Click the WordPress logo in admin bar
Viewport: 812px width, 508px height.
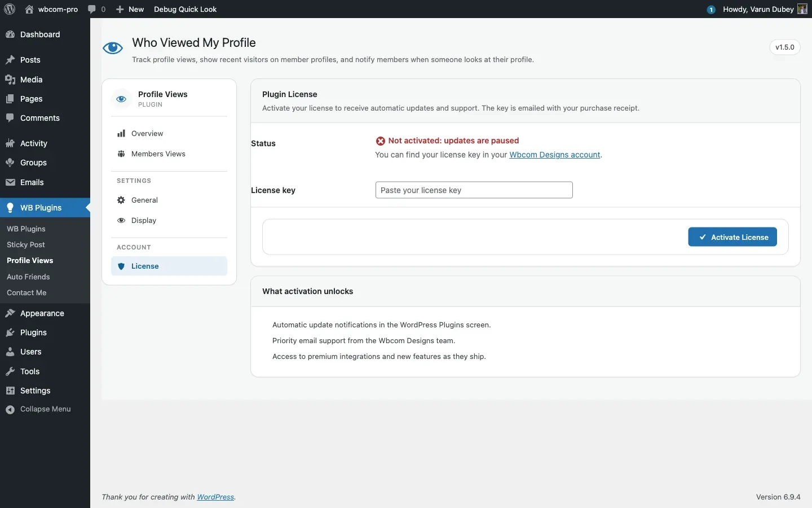(x=10, y=9)
